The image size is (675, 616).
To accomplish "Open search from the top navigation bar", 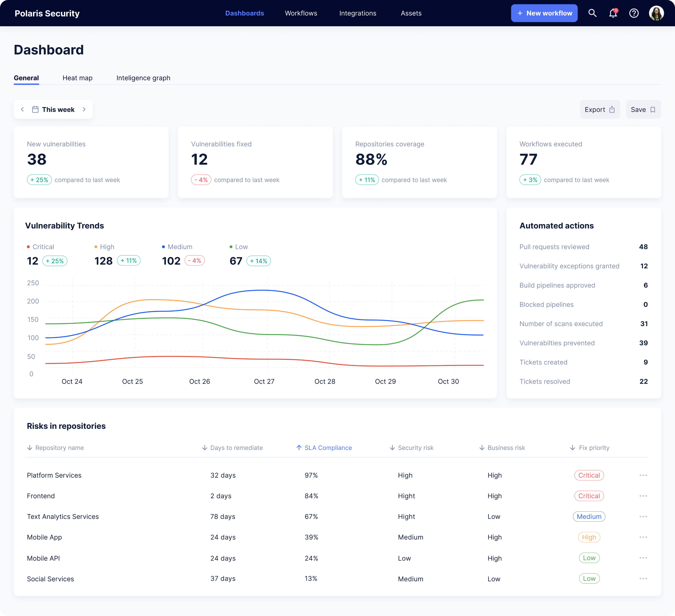I will coord(593,13).
